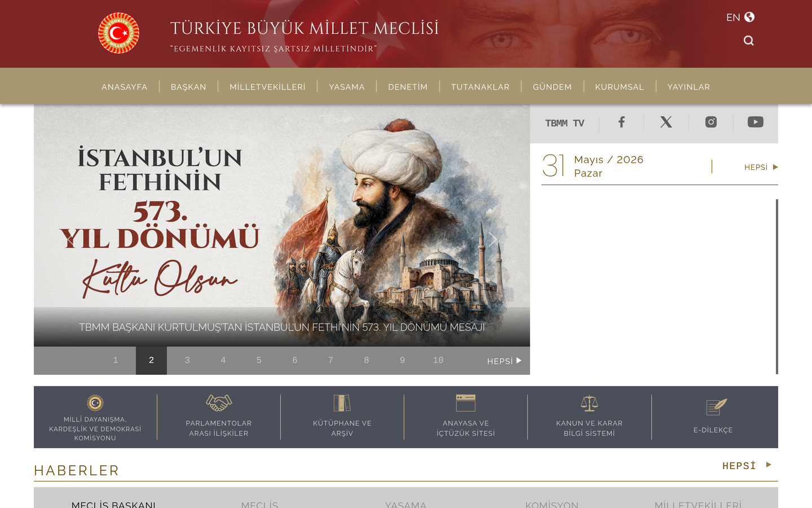Select slide number 10
Screen dimensions: 812x508
[438, 361]
